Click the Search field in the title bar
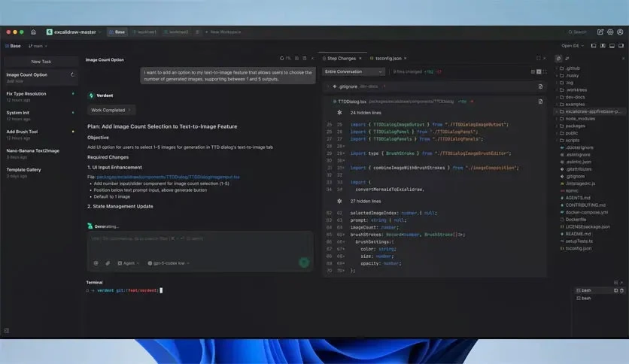629x364 pixels. click(578, 32)
